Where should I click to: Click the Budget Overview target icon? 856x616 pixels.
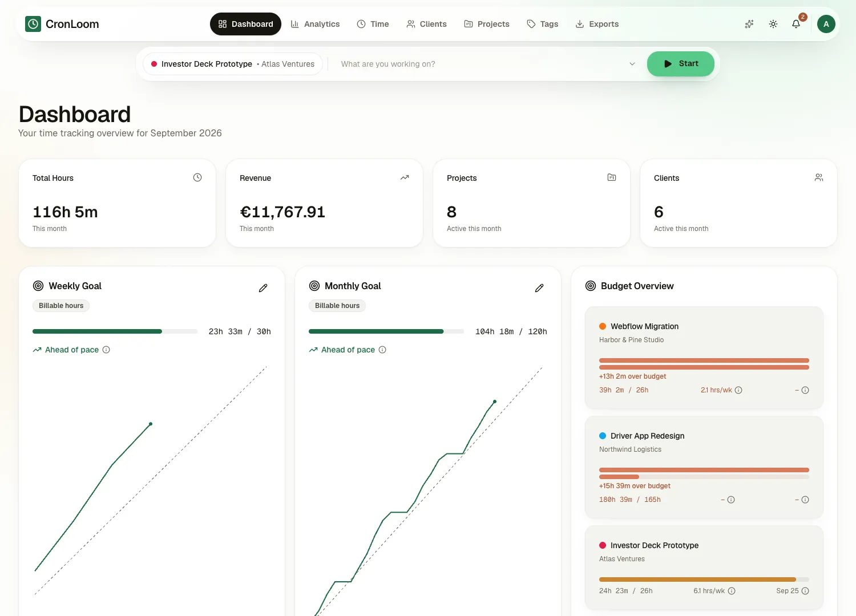[591, 286]
